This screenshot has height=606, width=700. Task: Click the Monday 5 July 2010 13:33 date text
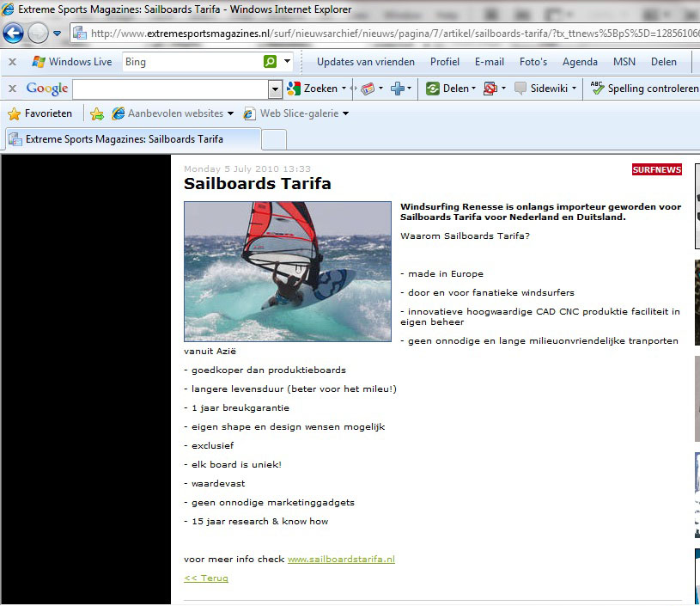(247, 168)
